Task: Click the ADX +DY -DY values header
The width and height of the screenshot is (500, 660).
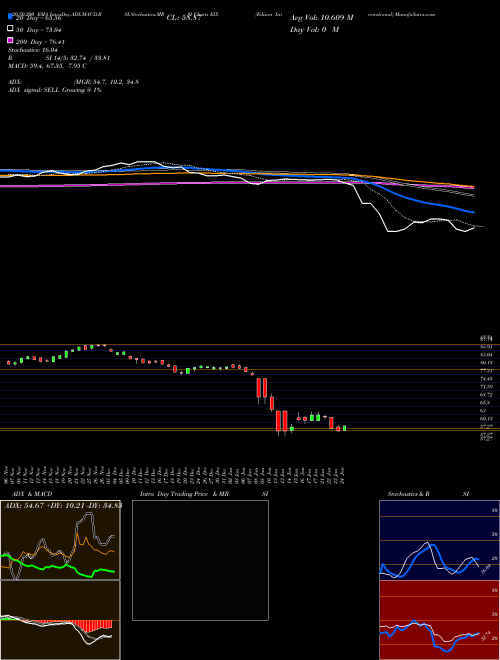Action: (62, 505)
